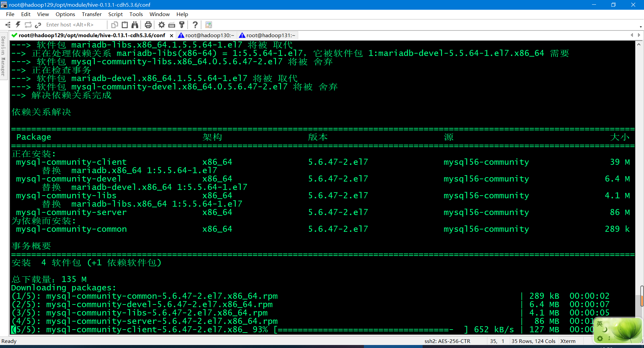Click the mysql-community-client download progress bar
The width and height of the screenshot is (644, 348).
[x=371, y=330]
